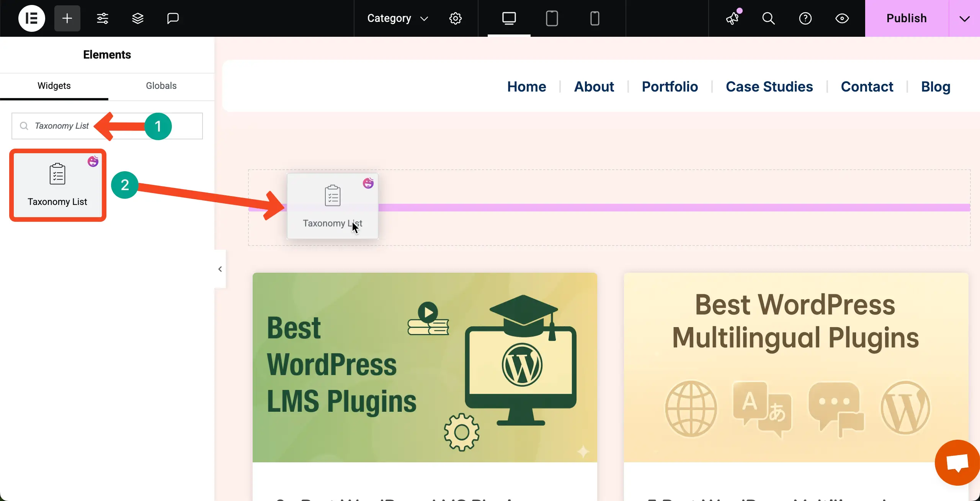
Task: Open the Notes speech bubble icon
Action: 173,18
